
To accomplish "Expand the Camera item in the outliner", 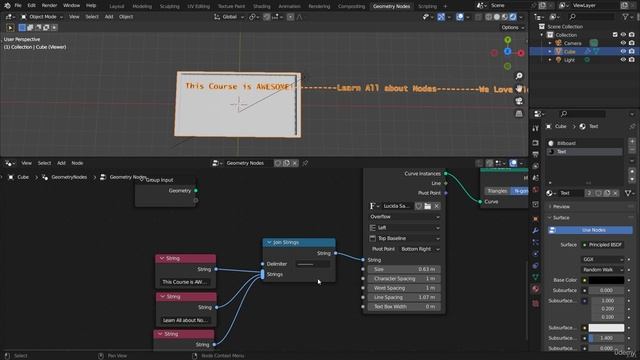I will 550,43.
